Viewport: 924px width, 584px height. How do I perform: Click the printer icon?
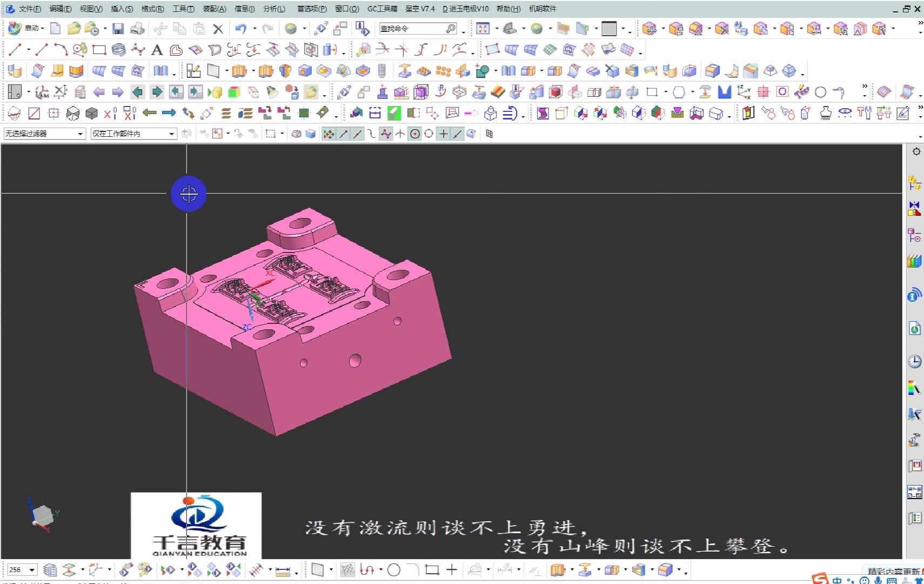coord(137,28)
